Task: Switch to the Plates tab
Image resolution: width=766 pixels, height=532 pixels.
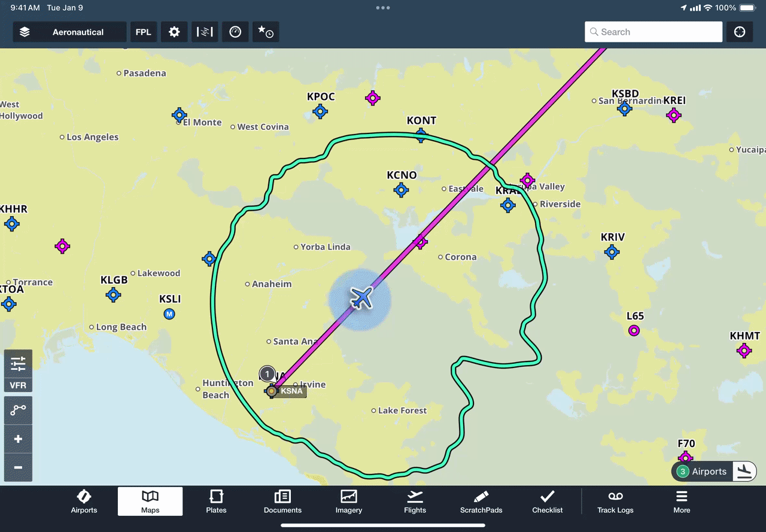Action: pyautogui.click(x=216, y=501)
